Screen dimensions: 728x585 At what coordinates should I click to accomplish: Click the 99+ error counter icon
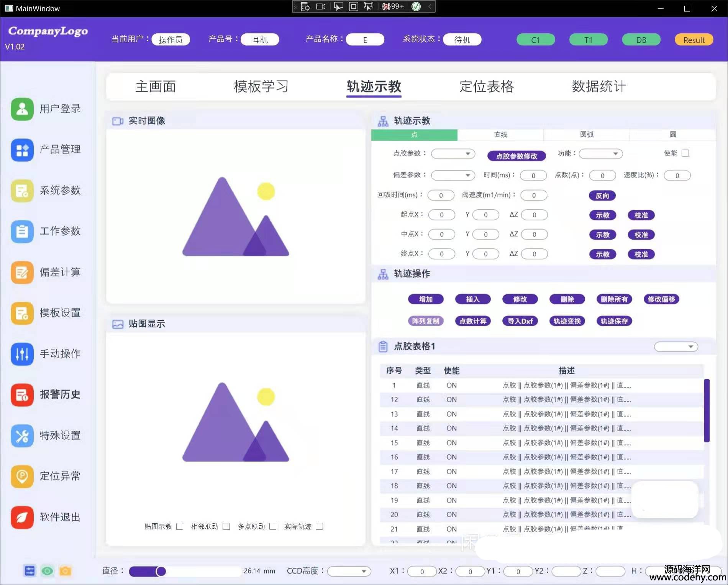(393, 7)
